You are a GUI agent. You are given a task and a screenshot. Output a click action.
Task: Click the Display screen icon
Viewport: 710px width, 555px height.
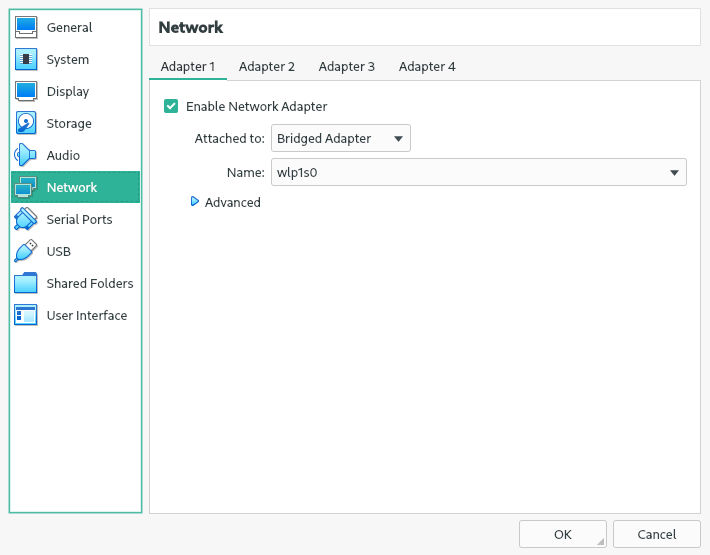26,91
